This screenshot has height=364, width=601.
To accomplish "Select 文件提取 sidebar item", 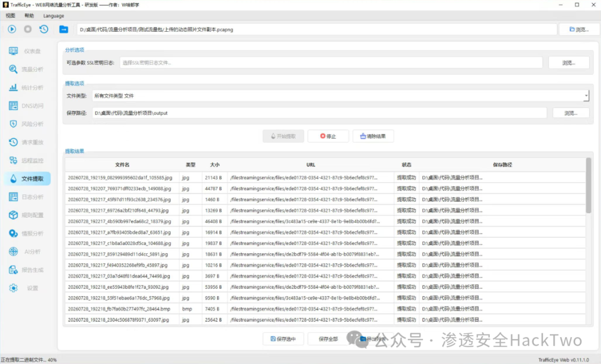I will tap(27, 179).
